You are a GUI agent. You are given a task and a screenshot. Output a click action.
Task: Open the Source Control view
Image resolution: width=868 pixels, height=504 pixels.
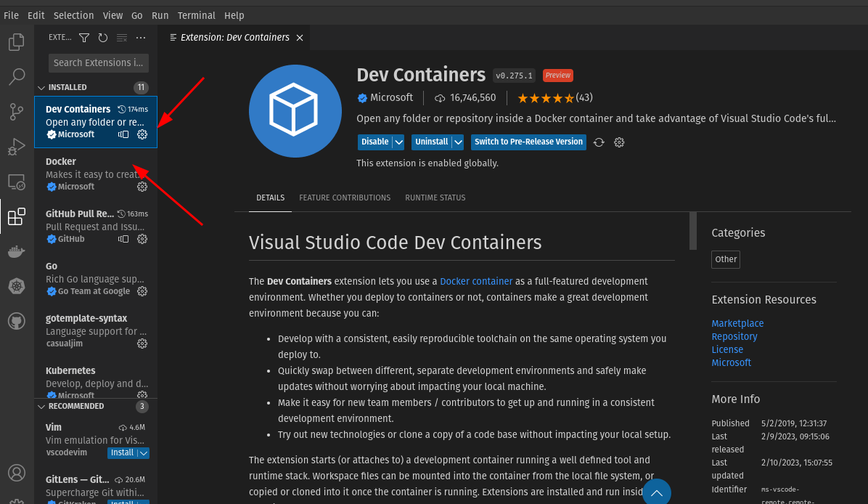coord(17,111)
